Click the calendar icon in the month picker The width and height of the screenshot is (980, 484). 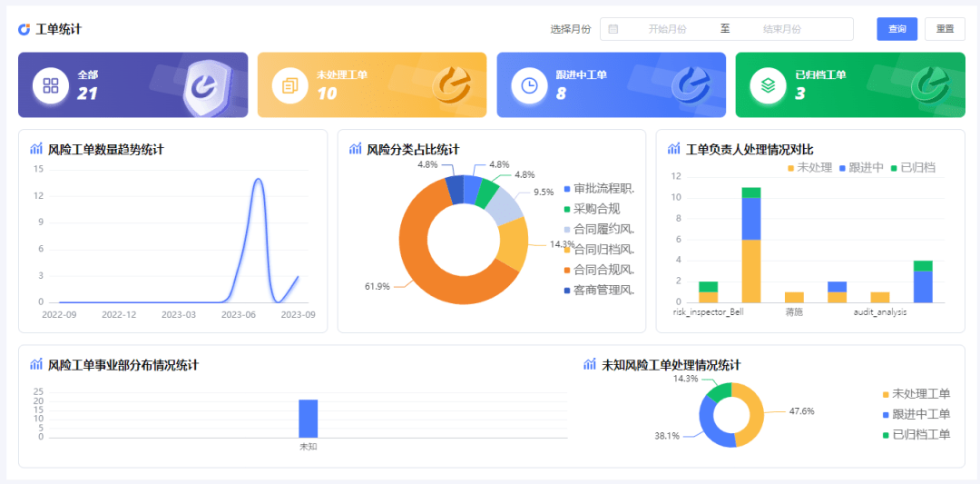[613, 29]
